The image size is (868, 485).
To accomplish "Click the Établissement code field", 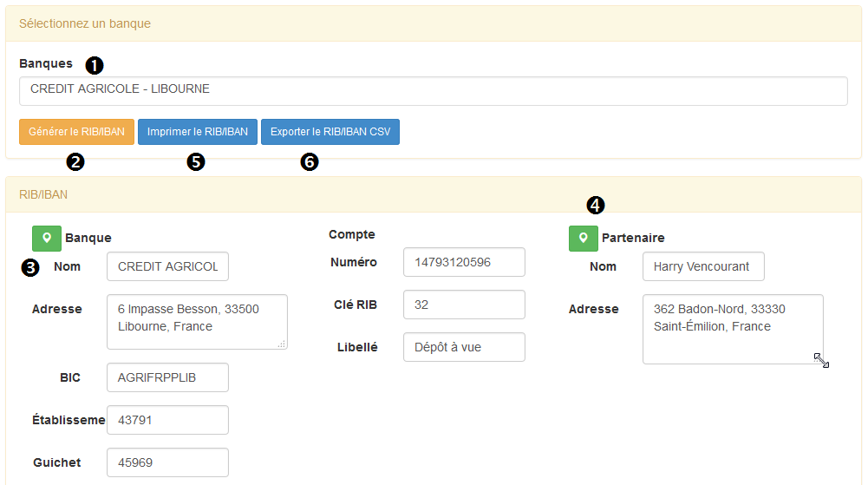I will [167, 420].
